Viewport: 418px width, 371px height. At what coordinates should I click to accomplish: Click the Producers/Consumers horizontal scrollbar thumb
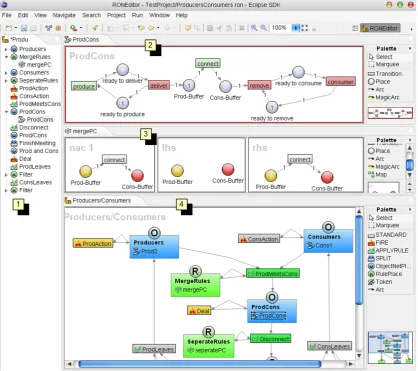pyautogui.click(x=200, y=364)
